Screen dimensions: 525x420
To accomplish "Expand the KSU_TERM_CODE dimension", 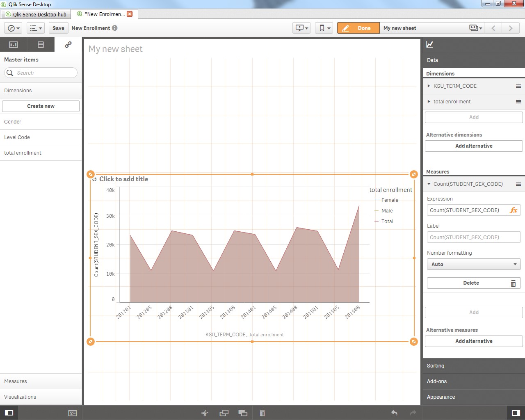I will (x=429, y=86).
